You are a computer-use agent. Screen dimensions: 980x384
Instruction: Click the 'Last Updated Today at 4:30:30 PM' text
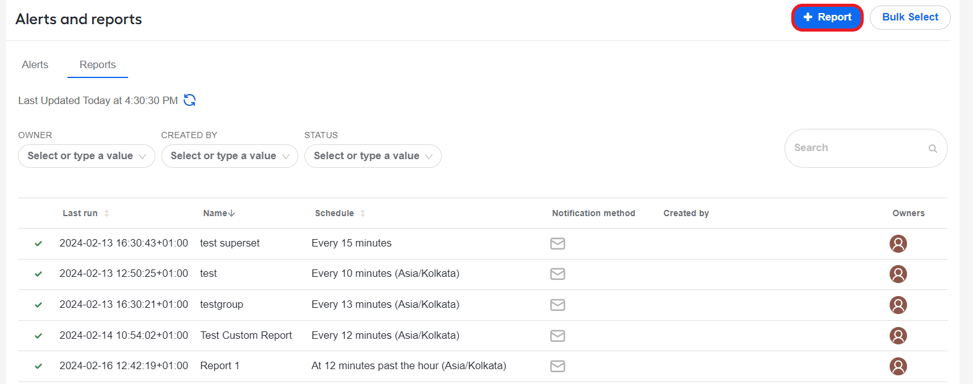[x=98, y=100]
